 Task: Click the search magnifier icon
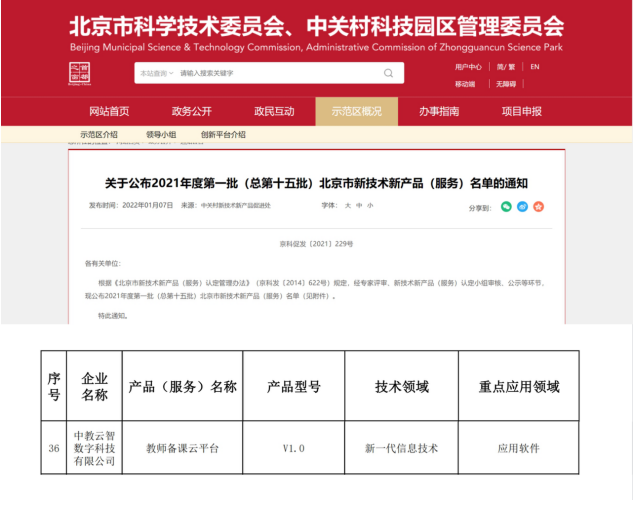coord(388,73)
